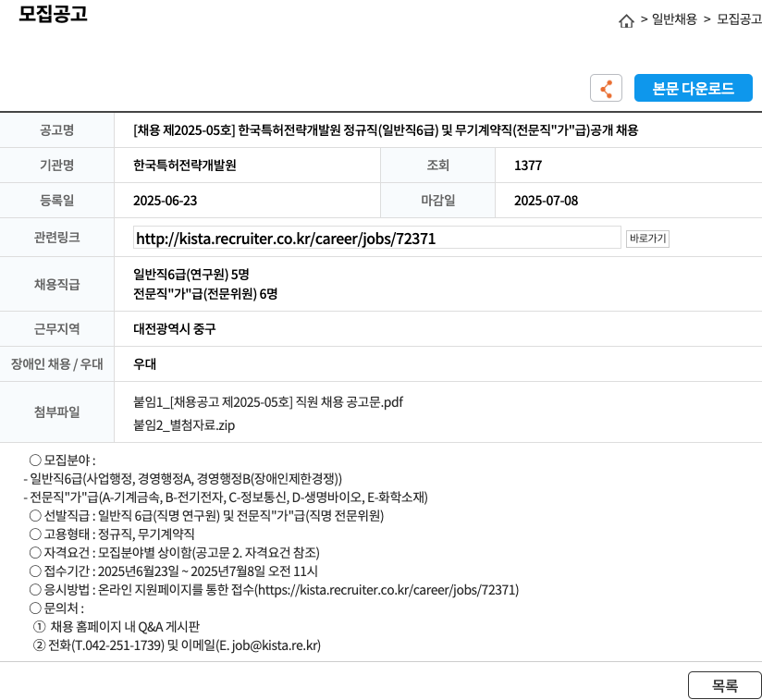Image resolution: width=762 pixels, height=700 pixels.
Task: Click the 문의처 line in body
Action: click(x=56, y=608)
